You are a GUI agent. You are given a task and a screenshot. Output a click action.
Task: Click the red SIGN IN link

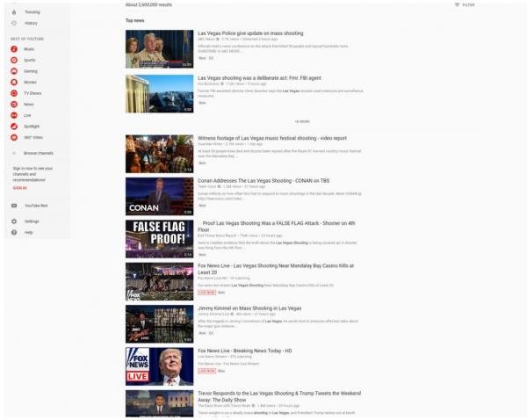(x=20, y=188)
